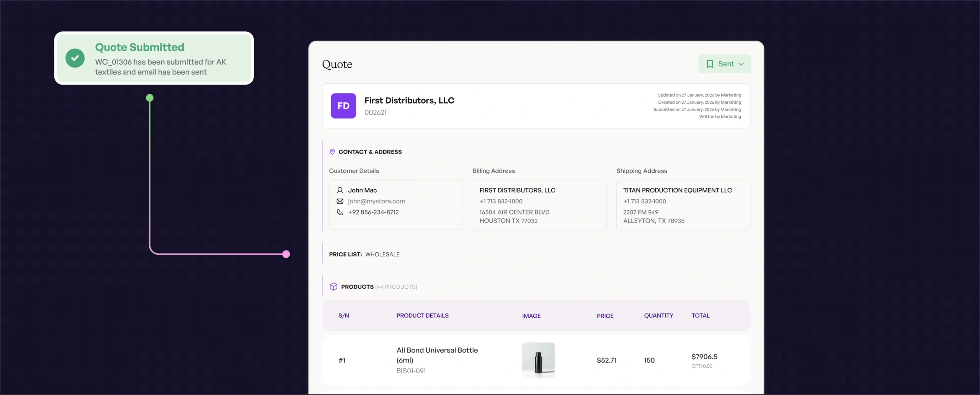Expand the chevron arrow next to Sent
Screen dimensions: 980x395
coord(741,64)
